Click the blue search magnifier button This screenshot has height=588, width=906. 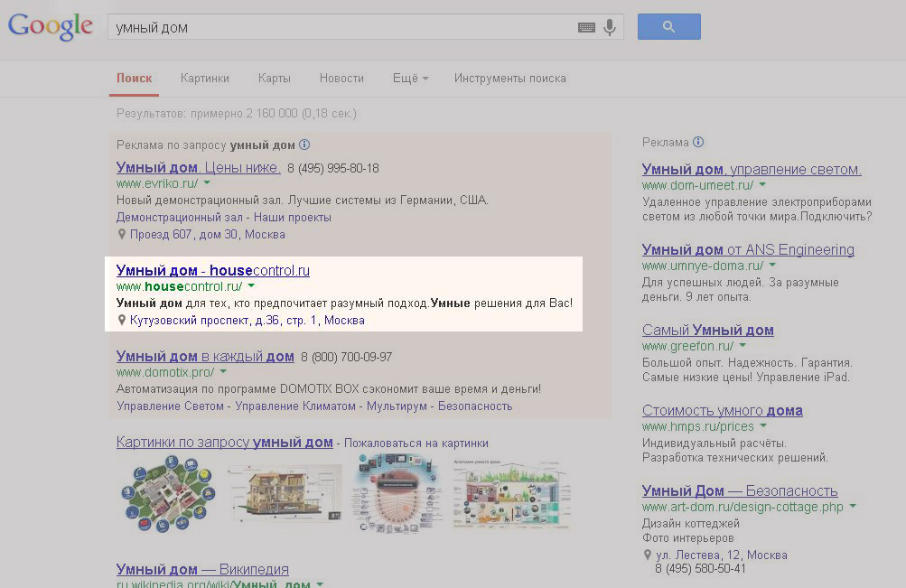point(669,26)
